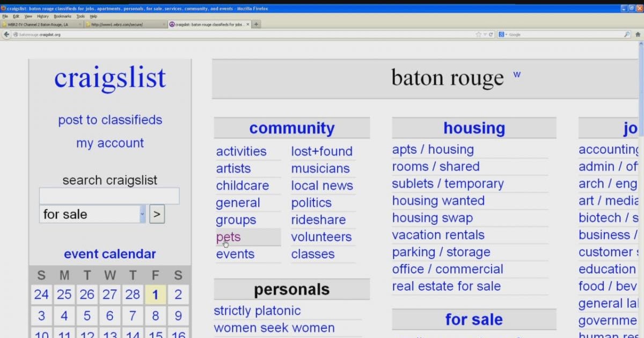The width and height of the screenshot is (644, 338).
Task: Open a new tab with the plus button
Action: (x=257, y=24)
